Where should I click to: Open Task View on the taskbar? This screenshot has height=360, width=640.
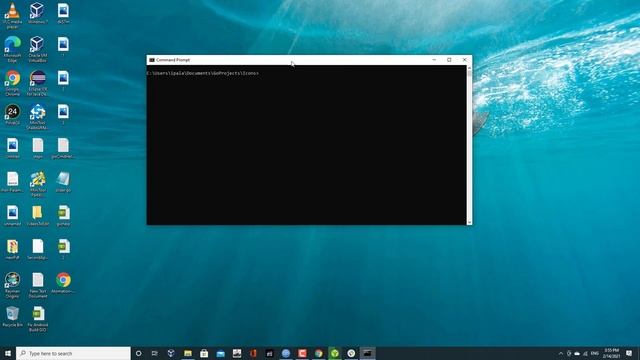155,353
